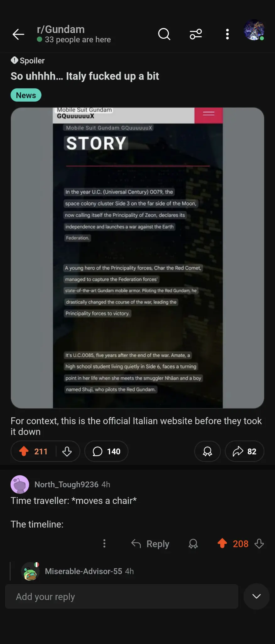Reply to the Time traveller comment
Image resolution: width=275 pixels, height=644 pixels.
coord(150,544)
